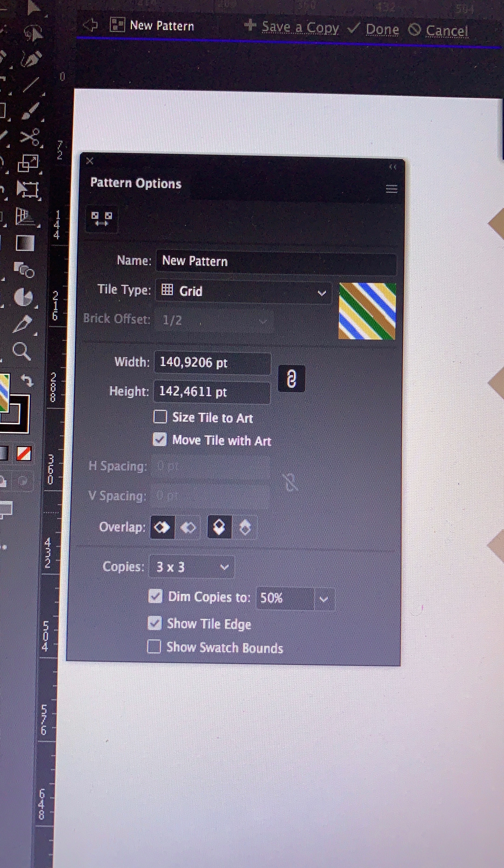Select the Scissors tool in toolbar
The width and height of the screenshot is (504, 868).
(30, 137)
